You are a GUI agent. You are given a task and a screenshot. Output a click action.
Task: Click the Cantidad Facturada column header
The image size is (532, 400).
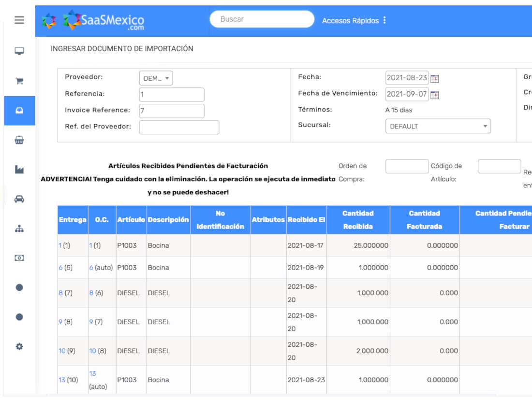coord(425,220)
